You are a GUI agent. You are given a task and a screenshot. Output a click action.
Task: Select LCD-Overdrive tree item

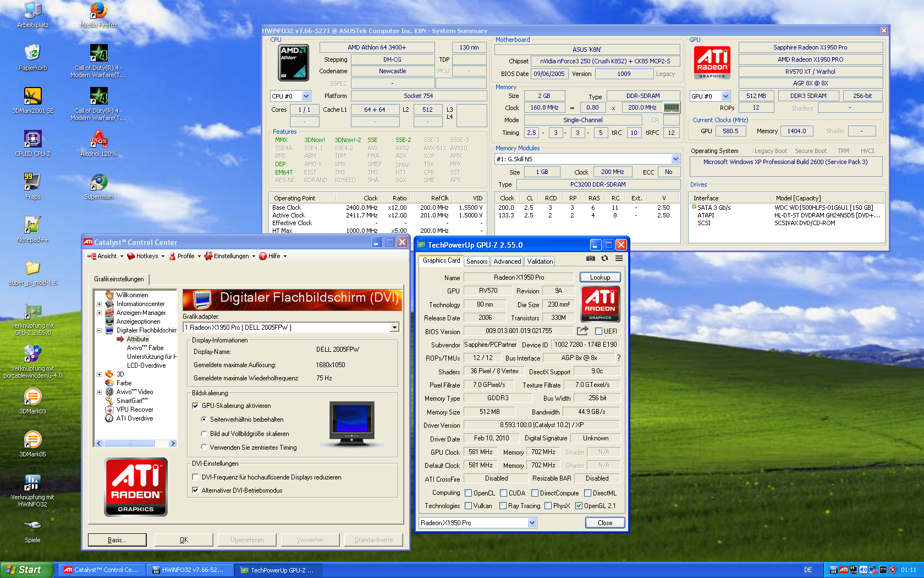[x=146, y=366]
